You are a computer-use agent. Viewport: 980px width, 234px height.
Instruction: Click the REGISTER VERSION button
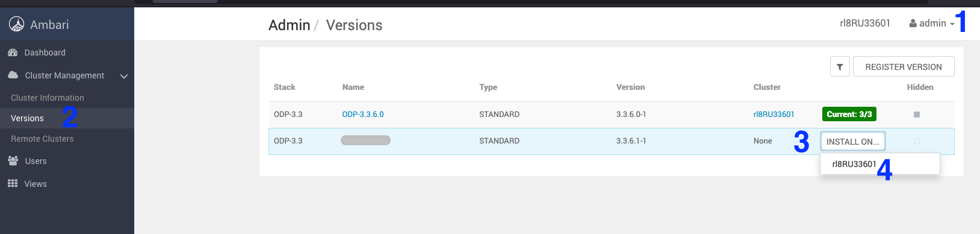click(x=904, y=67)
